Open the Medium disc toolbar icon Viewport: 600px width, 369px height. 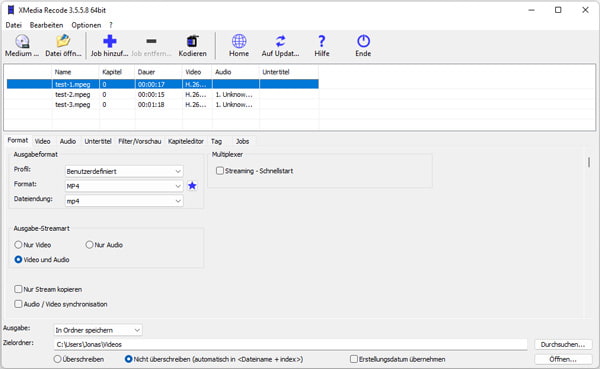point(22,41)
